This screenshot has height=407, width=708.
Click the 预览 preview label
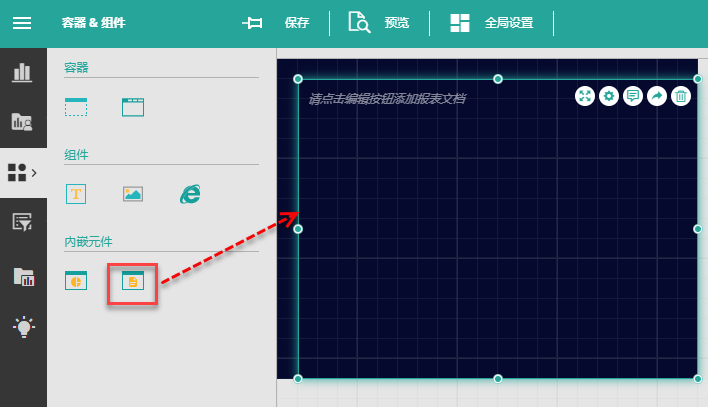396,23
